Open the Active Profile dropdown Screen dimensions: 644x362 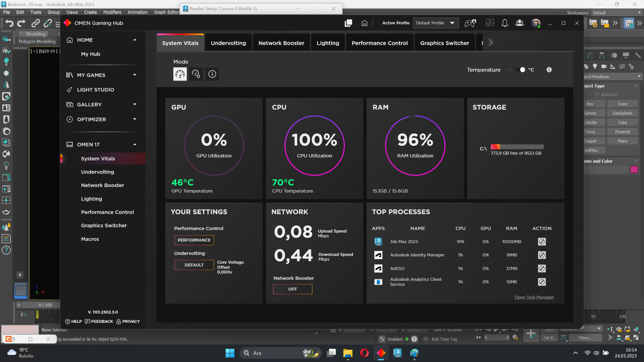436,23
